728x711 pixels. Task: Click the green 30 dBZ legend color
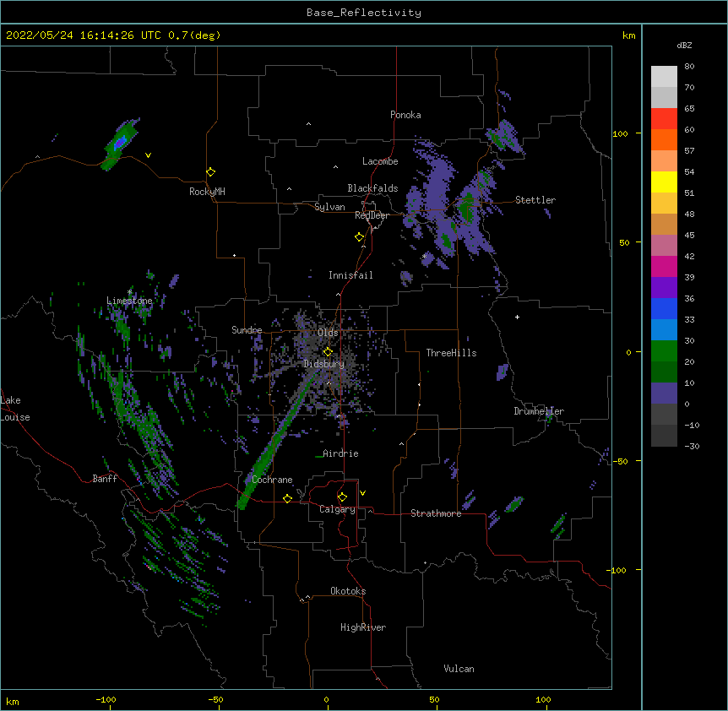coord(664,351)
